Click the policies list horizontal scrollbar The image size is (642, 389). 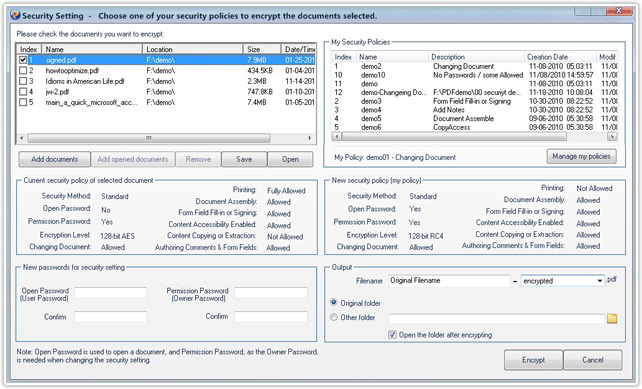click(x=454, y=136)
